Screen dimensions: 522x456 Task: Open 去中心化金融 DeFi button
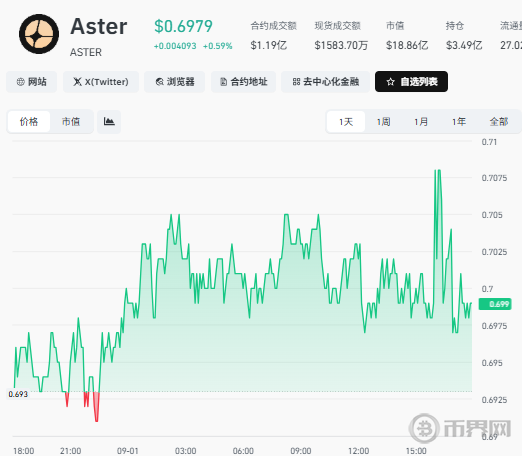325,82
